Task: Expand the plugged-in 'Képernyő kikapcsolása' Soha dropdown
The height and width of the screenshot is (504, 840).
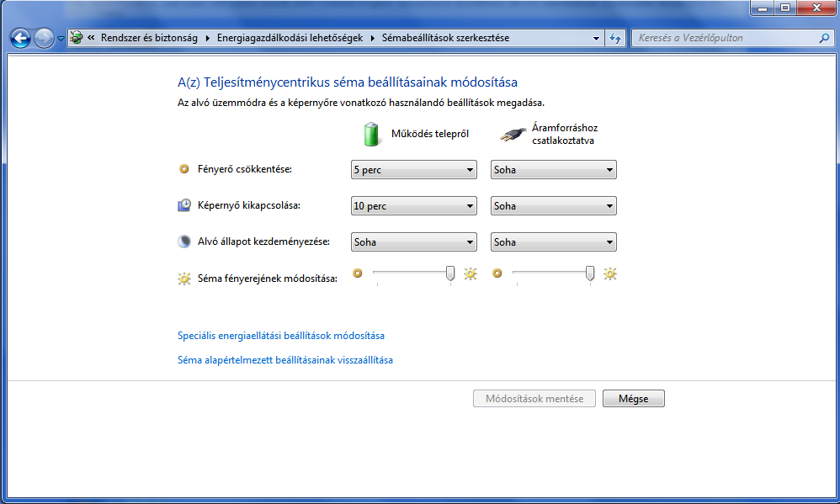Action: point(553,206)
